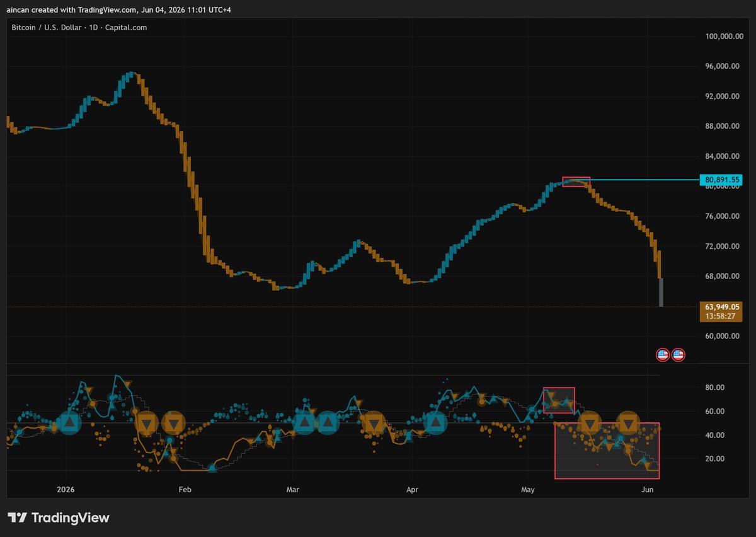Viewport: 756px width, 537px height.
Task: Click the Apr date axis label
Action: click(x=412, y=489)
